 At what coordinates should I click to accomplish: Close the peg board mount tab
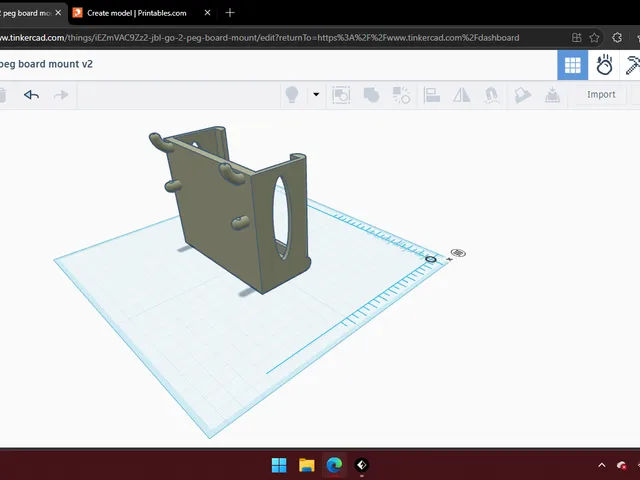pyautogui.click(x=58, y=13)
